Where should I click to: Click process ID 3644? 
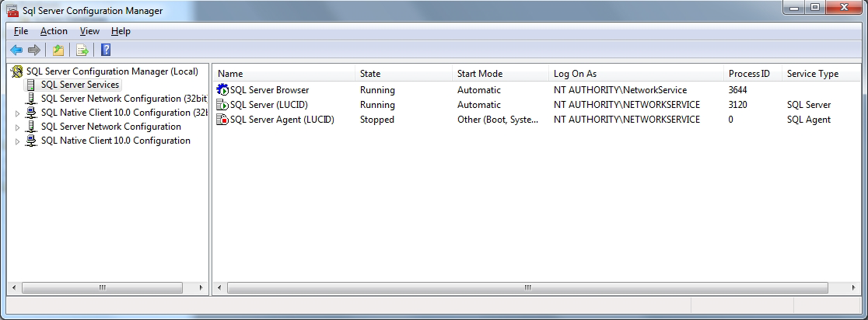pyautogui.click(x=738, y=89)
